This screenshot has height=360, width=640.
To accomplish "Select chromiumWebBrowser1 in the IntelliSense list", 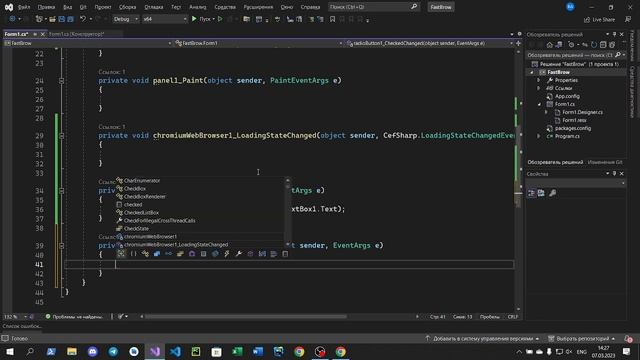I will [x=150, y=237].
